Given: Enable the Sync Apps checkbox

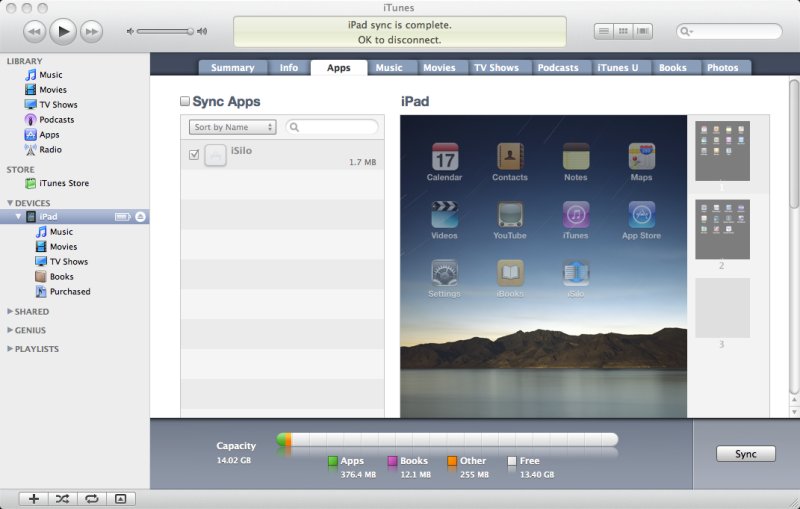Looking at the screenshot, I should [185, 102].
